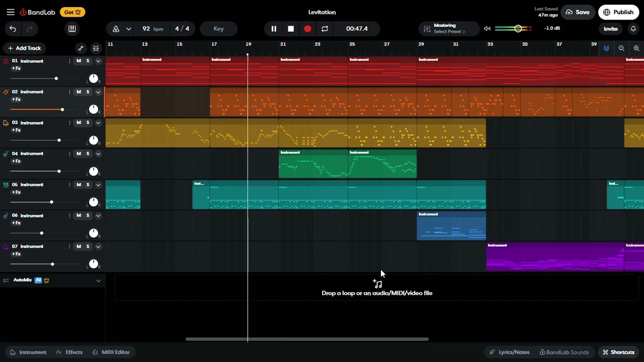Pause playback
This screenshot has height=362, width=644.
pyautogui.click(x=274, y=29)
